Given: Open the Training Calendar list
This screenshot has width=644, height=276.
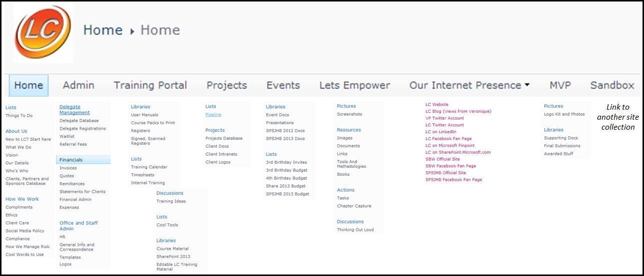Looking at the screenshot, I should 149,167.
